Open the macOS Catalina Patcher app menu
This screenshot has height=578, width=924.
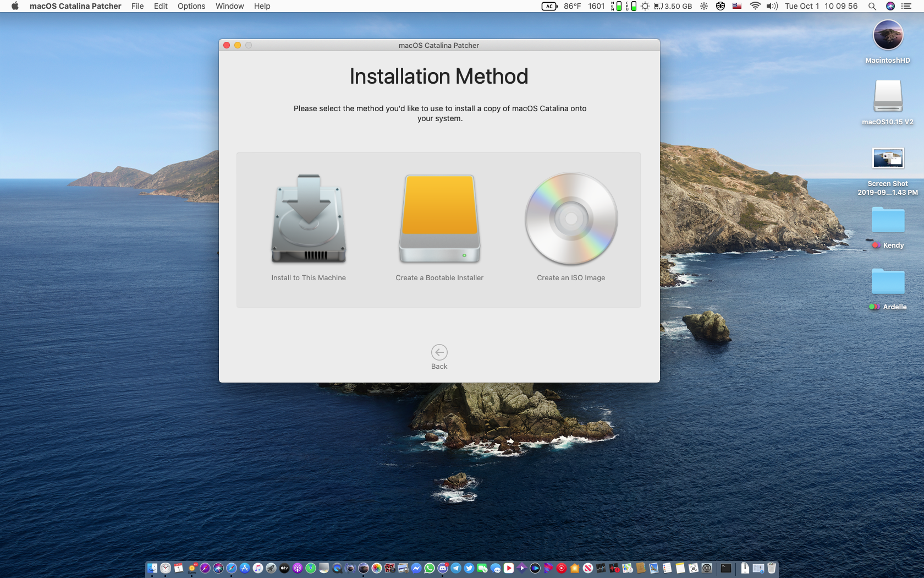click(x=75, y=6)
